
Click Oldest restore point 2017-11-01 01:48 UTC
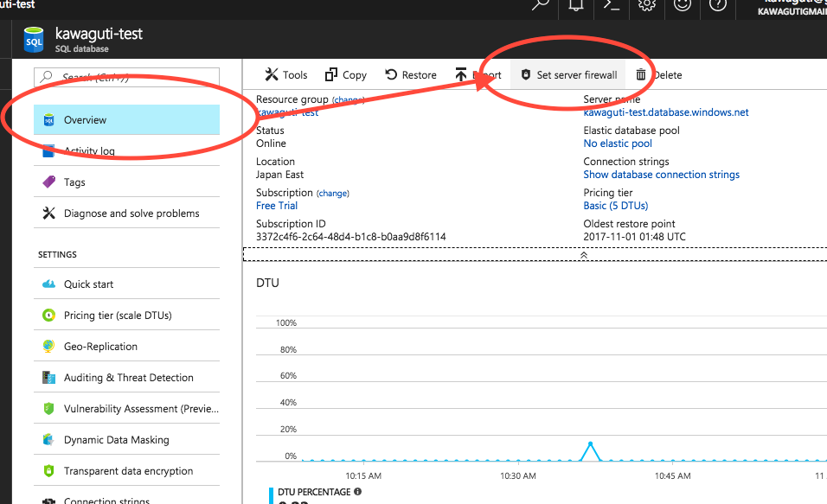click(x=634, y=237)
